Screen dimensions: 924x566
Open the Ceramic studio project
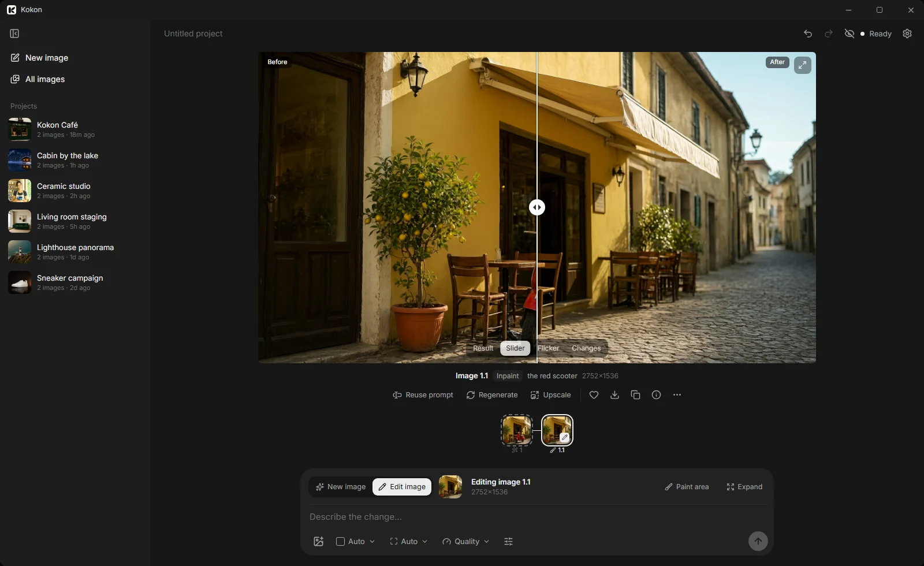tap(75, 191)
